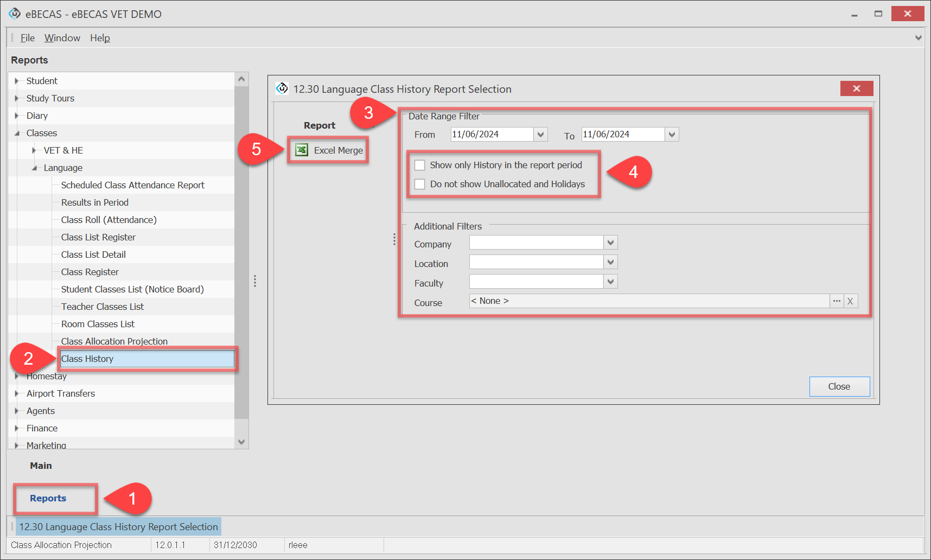Select Class Roll (Attendance) report
Screen dimensions: 931x560
click(109, 220)
